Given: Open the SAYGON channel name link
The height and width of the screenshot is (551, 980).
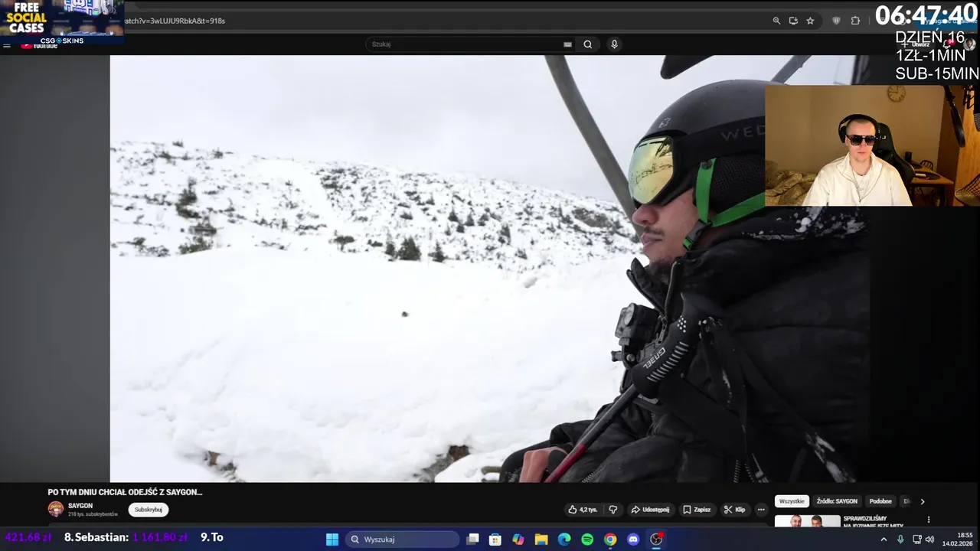Looking at the screenshot, I should point(80,506).
